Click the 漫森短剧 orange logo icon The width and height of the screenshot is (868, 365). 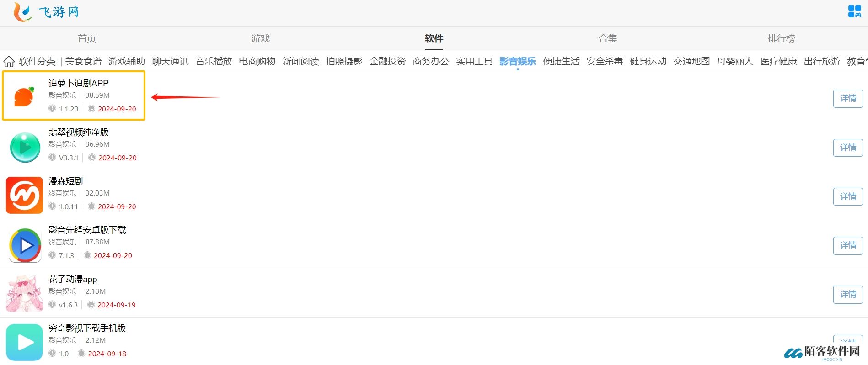pyautogui.click(x=24, y=196)
